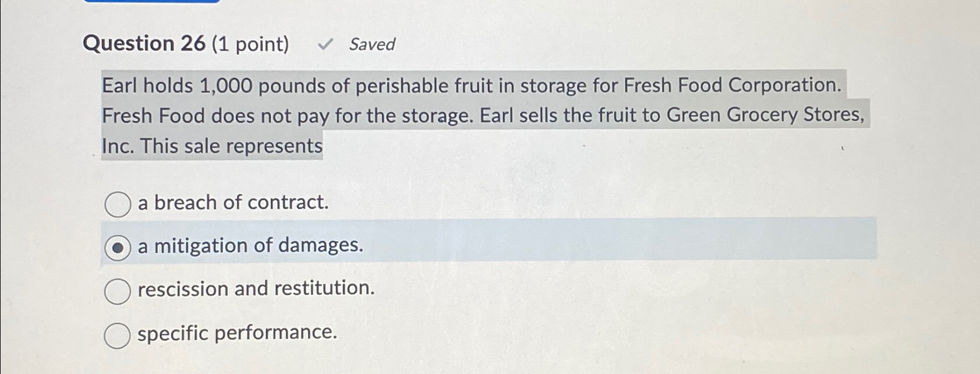Click the answer text 'specific performance'
Image resolution: width=980 pixels, height=374 pixels.
click(x=236, y=333)
